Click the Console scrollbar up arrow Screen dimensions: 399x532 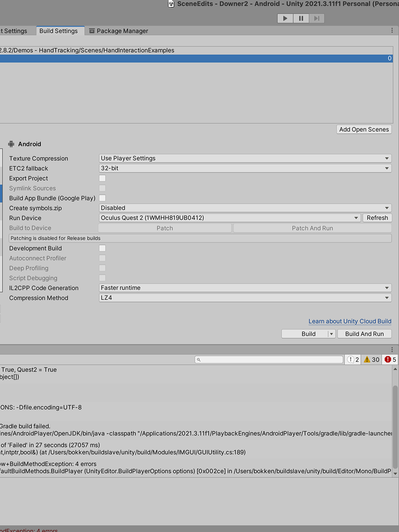[x=395, y=369]
